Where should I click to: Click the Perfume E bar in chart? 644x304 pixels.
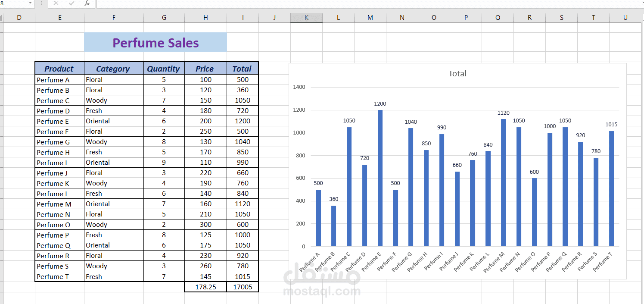pos(380,178)
